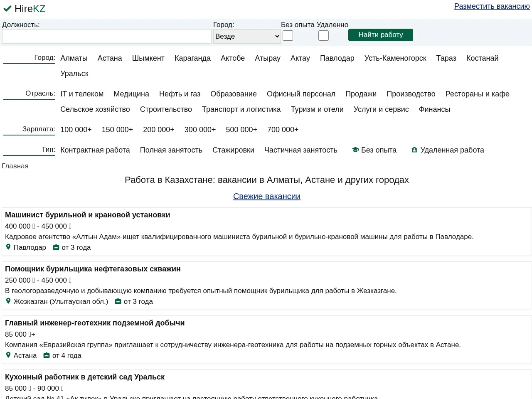Image resolution: width=532 pixels, height=399 pixels.
Task: Choose Полная занятость job type
Action: click(171, 150)
